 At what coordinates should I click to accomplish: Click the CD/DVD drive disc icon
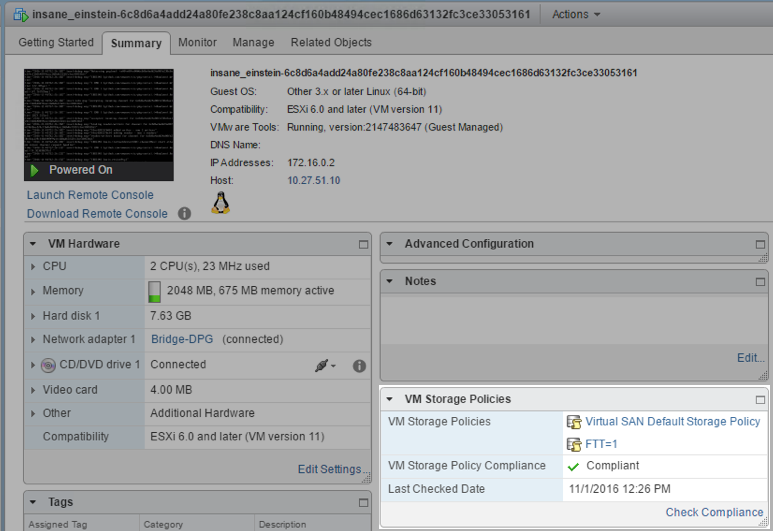48,365
